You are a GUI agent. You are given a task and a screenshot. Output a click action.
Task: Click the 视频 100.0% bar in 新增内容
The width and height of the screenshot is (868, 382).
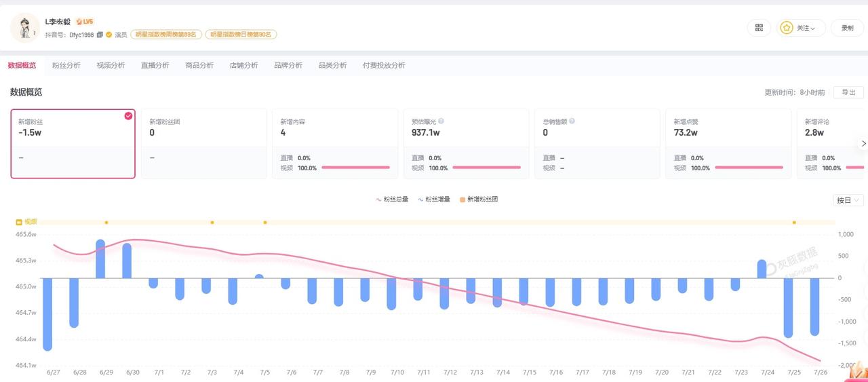click(x=355, y=168)
